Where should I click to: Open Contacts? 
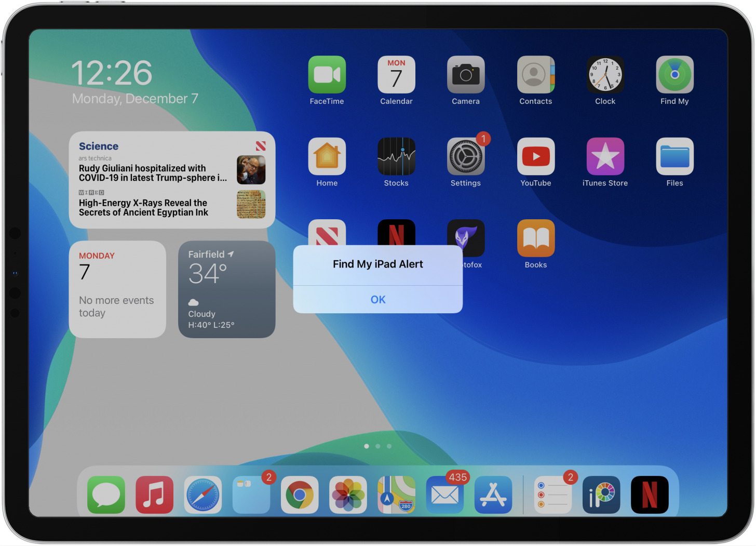coord(535,75)
